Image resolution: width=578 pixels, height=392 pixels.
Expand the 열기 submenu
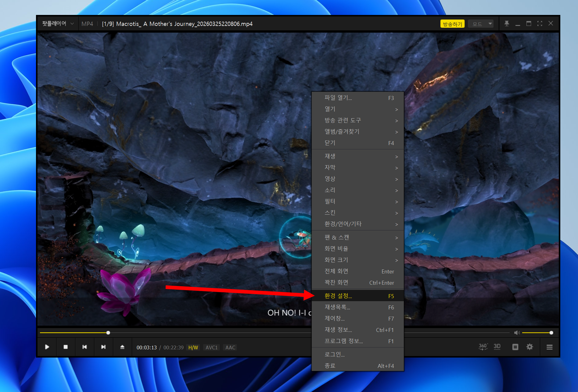pos(358,109)
